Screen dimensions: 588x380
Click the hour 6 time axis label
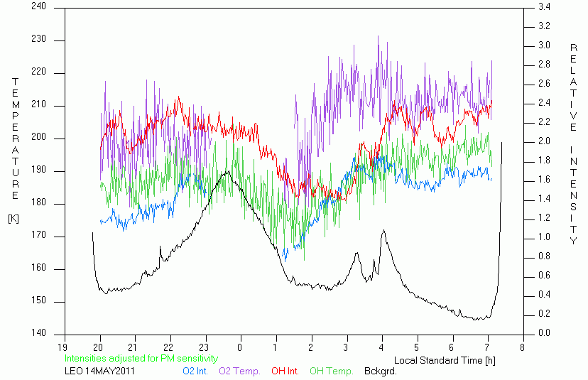point(452,347)
